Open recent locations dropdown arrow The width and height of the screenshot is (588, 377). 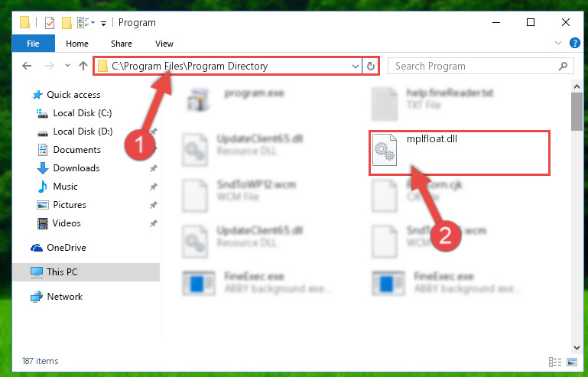coord(67,66)
